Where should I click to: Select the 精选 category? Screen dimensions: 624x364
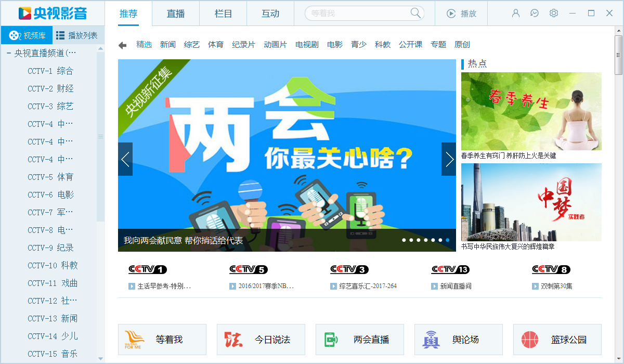tap(144, 45)
